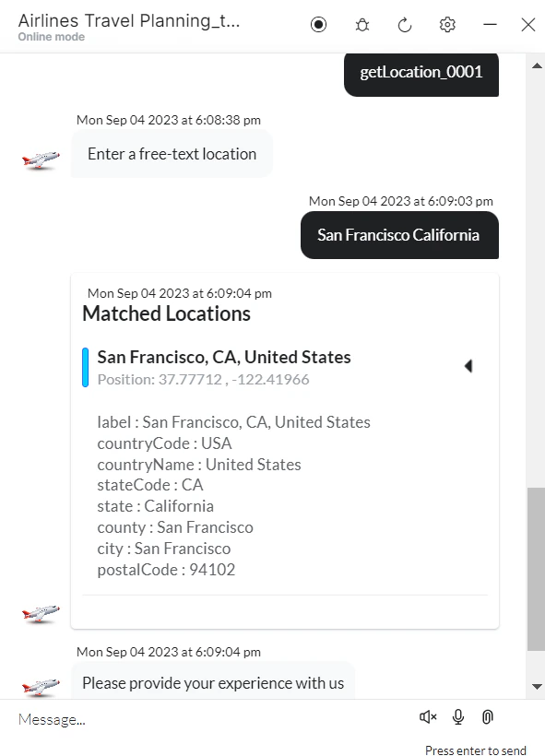The height and width of the screenshot is (756, 545).
Task: Open widget settings via the gear icon
Action: pos(447,25)
